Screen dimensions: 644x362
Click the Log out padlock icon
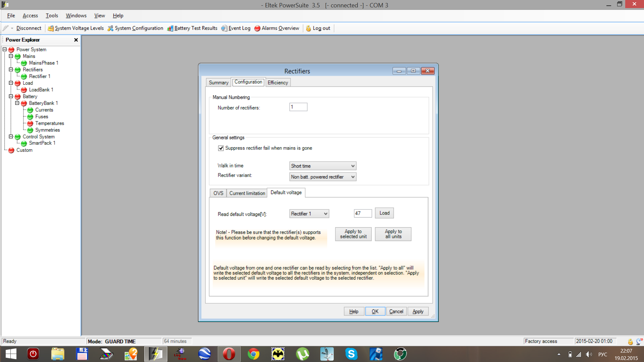(309, 28)
